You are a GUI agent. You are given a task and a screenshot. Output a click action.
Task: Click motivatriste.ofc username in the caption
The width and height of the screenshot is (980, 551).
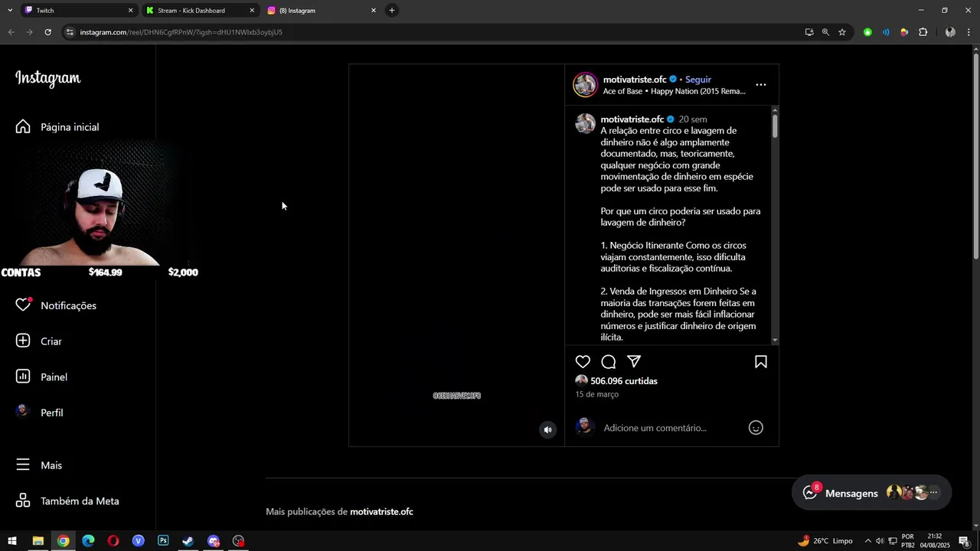click(632, 119)
